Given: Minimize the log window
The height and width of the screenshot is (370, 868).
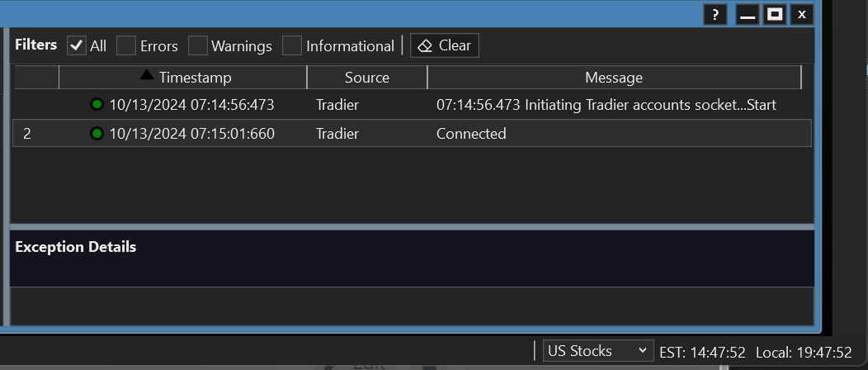Looking at the screenshot, I should coord(748,15).
